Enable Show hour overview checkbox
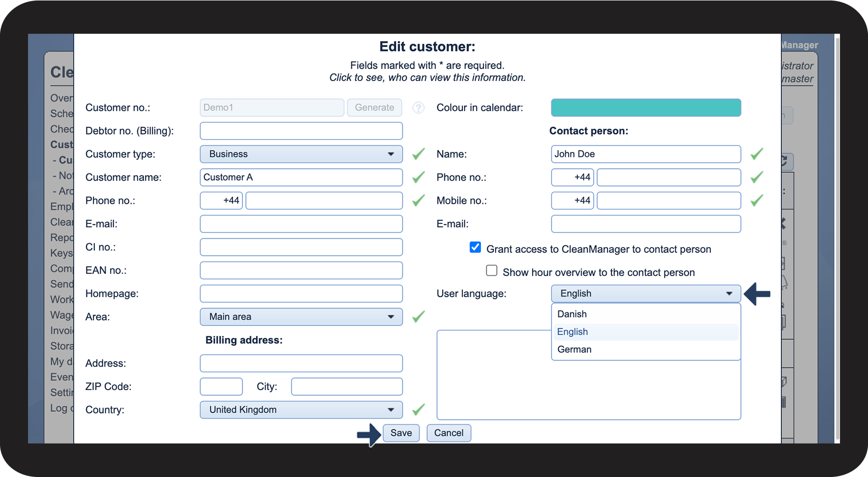Viewport: 868px width, 477px height. pyautogui.click(x=492, y=271)
